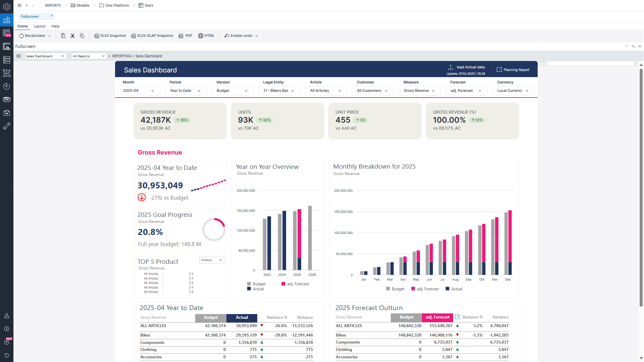Switch to the Layout menu tab
This screenshot has height=362, width=644.
[40, 26]
